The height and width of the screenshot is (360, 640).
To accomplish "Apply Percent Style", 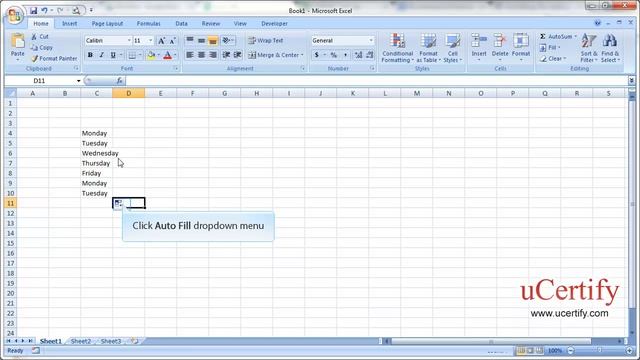I will coord(333,55).
